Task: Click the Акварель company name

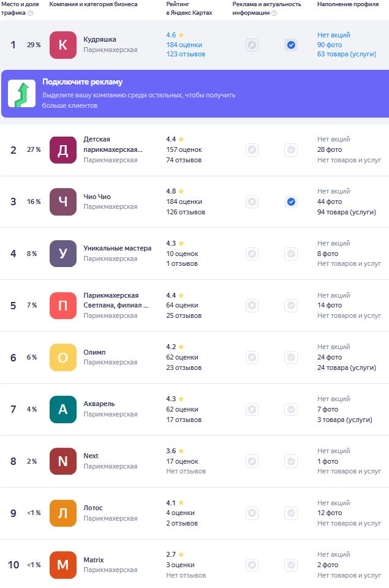Action: (99, 404)
